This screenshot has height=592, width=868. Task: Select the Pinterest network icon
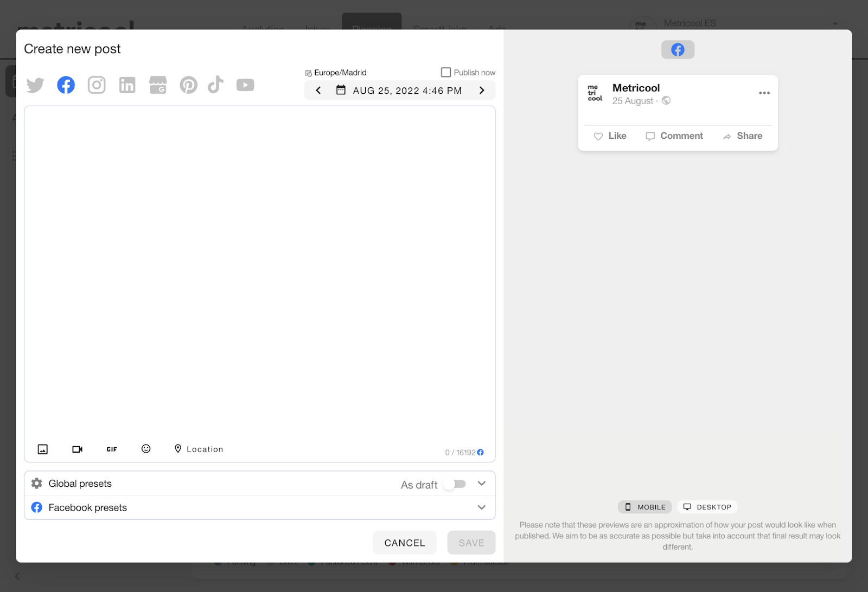tap(188, 85)
